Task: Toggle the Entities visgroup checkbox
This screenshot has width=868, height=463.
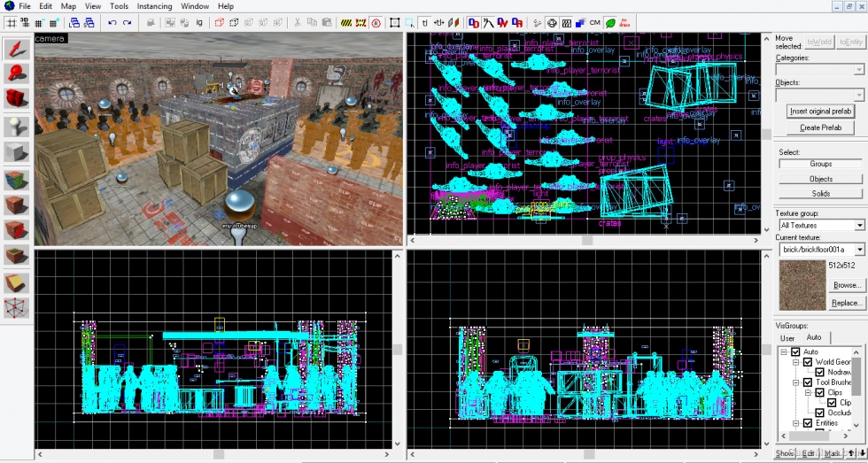Action: (808, 423)
